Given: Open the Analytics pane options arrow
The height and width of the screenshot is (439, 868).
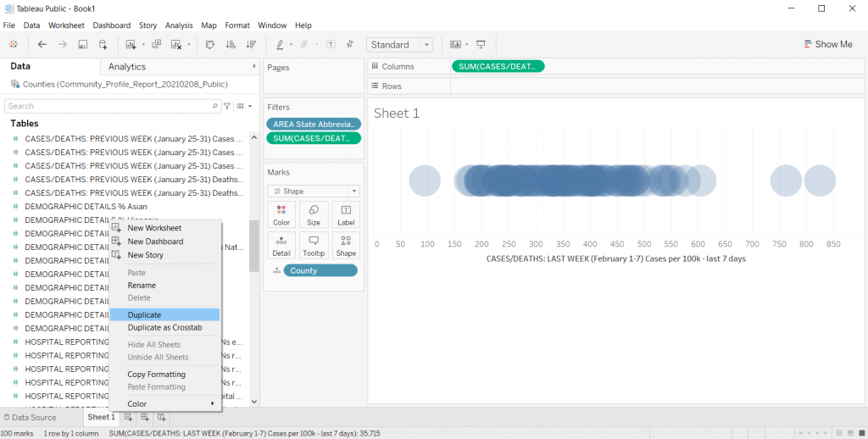Looking at the screenshot, I should click(x=254, y=66).
